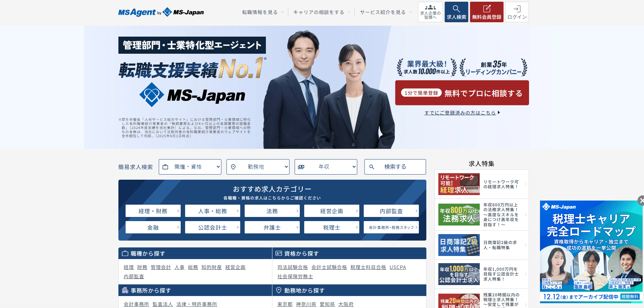This screenshot has width=644, height=308.
Task: Open the 年収 salary dropdown
Action: click(x=326, y=167)
